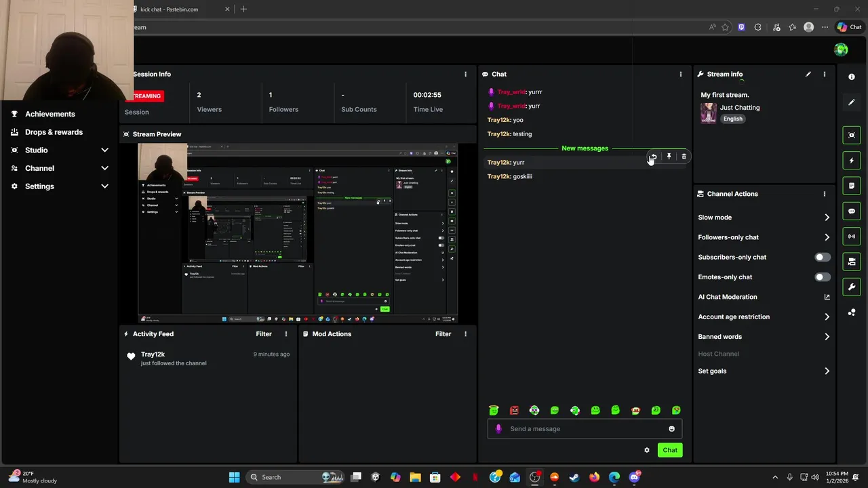Favorite this page with star icon
This screenshot has height=488, width=868.
pos(726,27)
